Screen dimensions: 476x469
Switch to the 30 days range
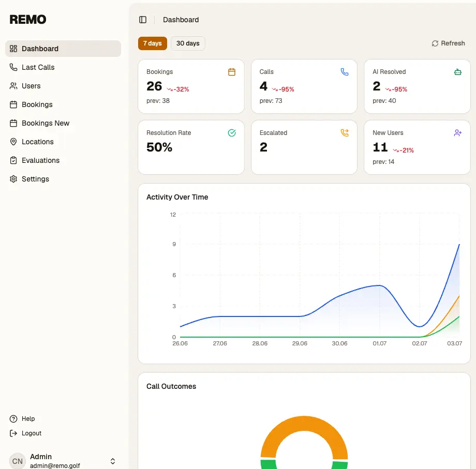click(x=188, y=43)
